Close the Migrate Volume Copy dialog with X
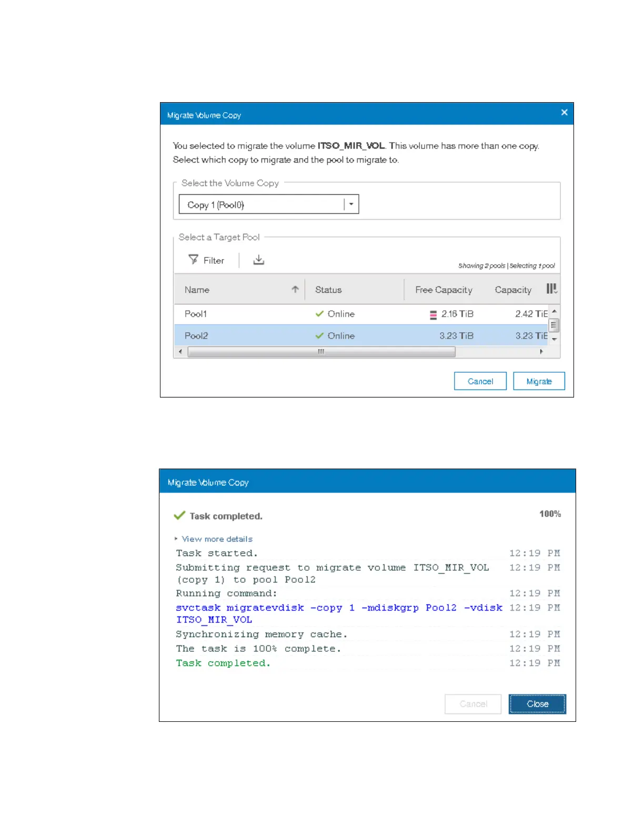 (x=564, y=112)
